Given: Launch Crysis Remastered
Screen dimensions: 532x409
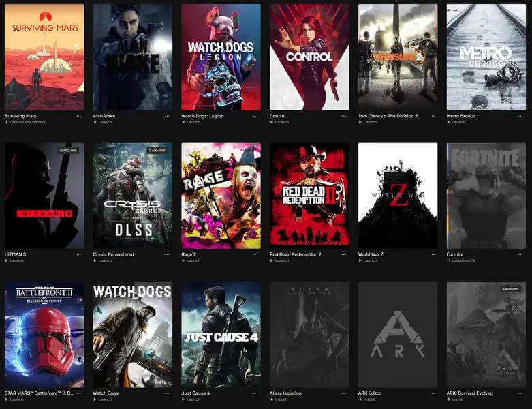Looking at the screenshot, I should tap(102, 260).
